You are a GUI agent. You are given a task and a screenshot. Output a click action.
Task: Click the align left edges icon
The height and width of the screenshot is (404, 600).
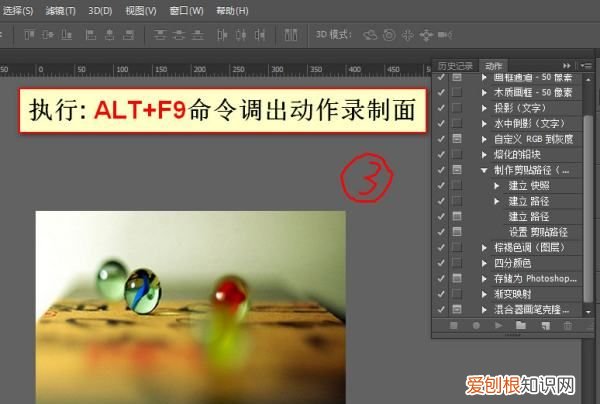point(90,35)
